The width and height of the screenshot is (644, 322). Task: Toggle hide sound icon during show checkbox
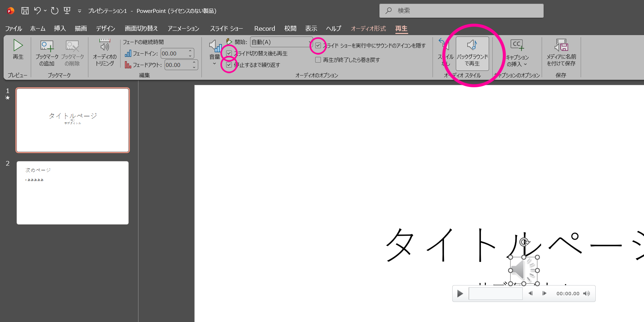pos(318,45)
